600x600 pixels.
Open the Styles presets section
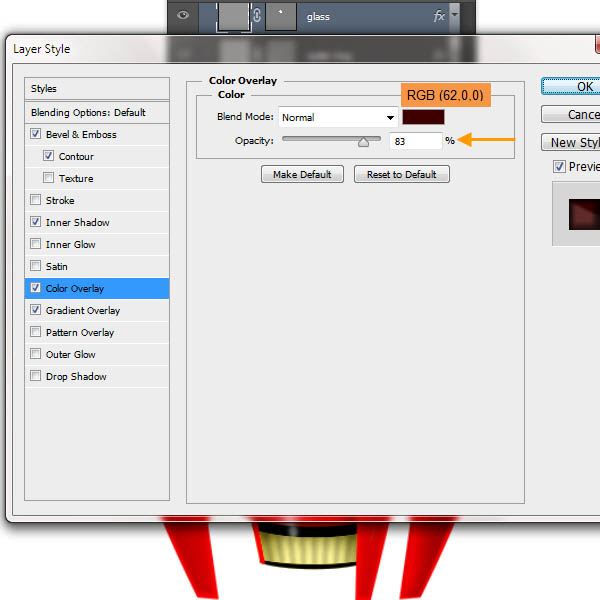coord(97,89)
